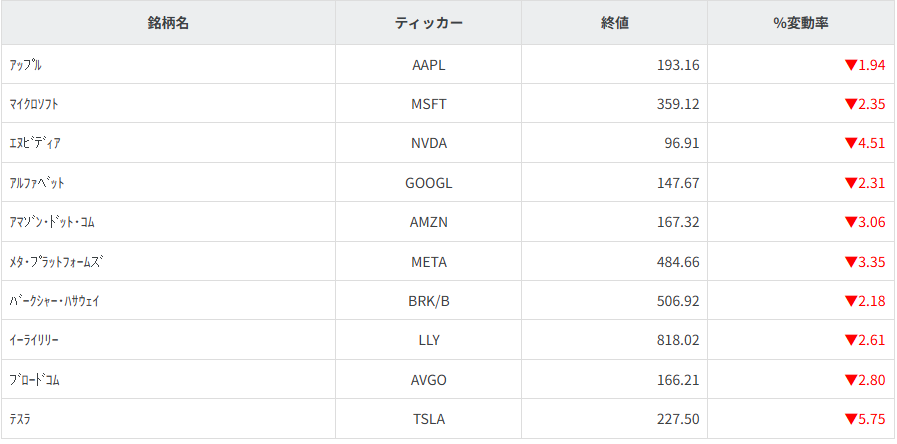
Task: Click the BRK/B ticker symbol
Action: 428,301
